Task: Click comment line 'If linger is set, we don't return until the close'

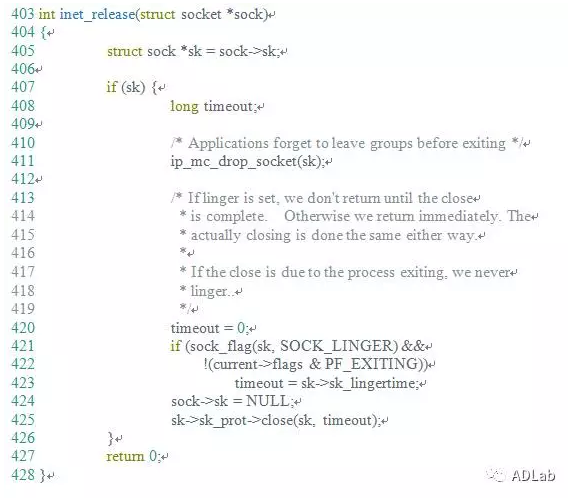Action: click(330, 198)
